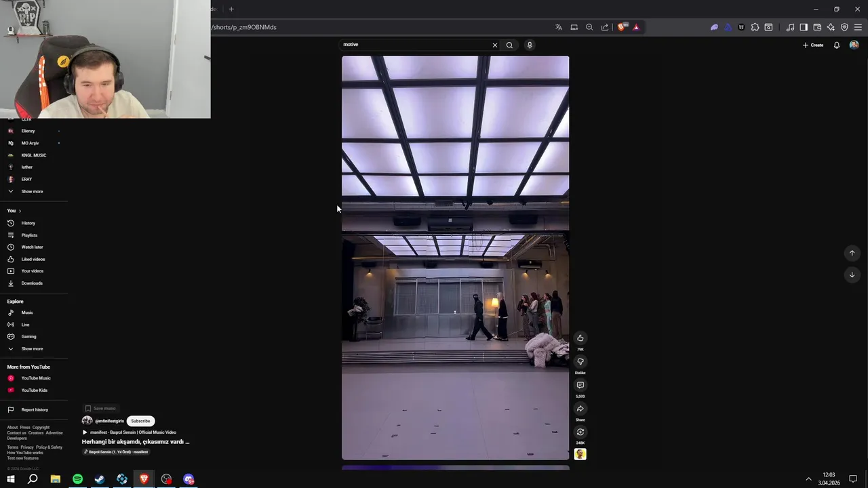Image resolution: width=868 pixels, height=488 pixels.
Task: Open the KNGL MUSIC subscription channel
Action: coord(34,155)
